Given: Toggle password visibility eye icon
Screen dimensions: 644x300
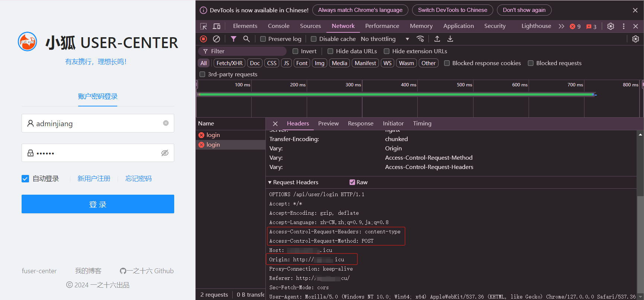Looking at the screenshot, I should click(165, 153).
